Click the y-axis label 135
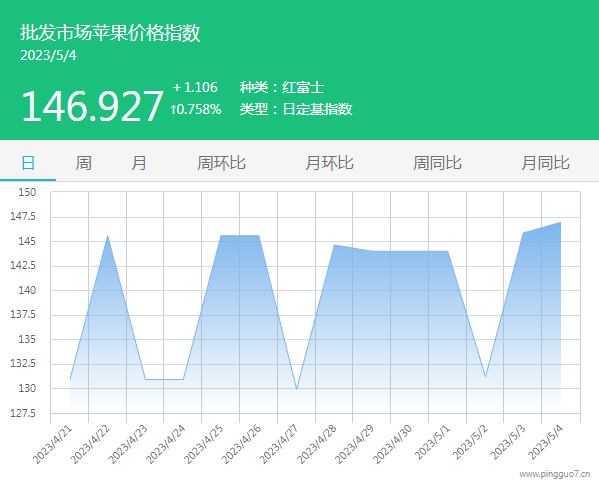Viewport: 599px width, 486px height. pos(27,339)
